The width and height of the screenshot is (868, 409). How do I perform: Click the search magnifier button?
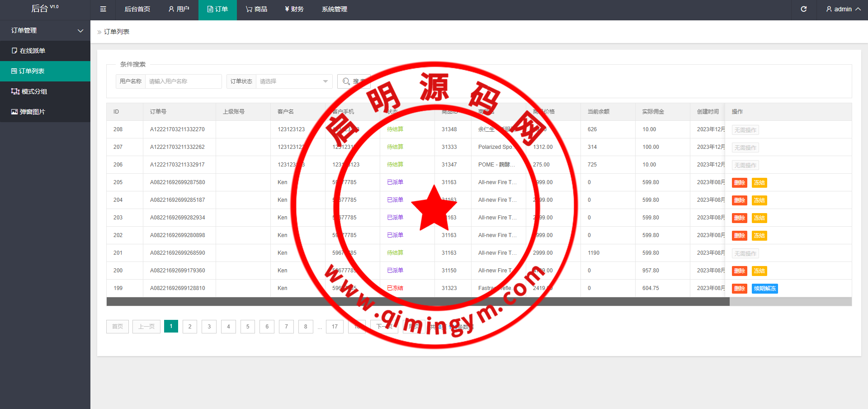[354, 81]
